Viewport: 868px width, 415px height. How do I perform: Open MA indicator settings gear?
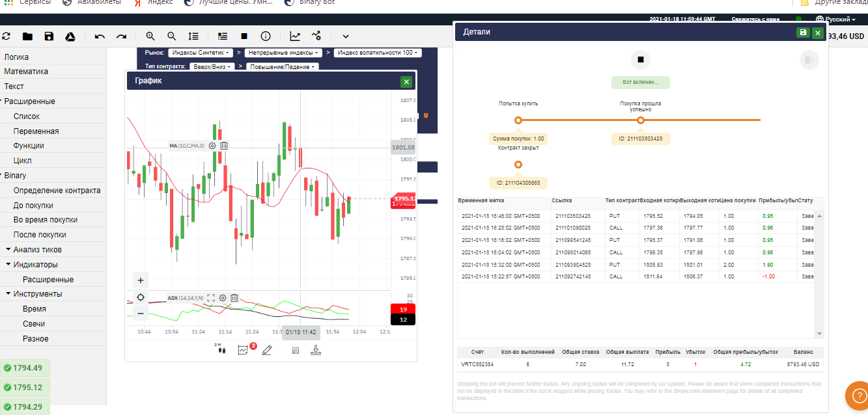(x=212, y=146)
